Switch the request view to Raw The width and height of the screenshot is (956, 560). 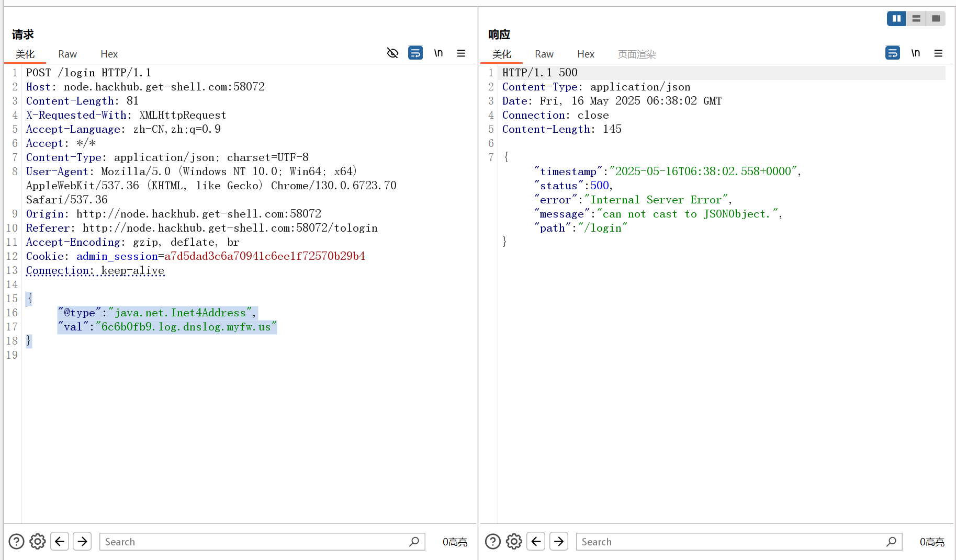[67, 54]
